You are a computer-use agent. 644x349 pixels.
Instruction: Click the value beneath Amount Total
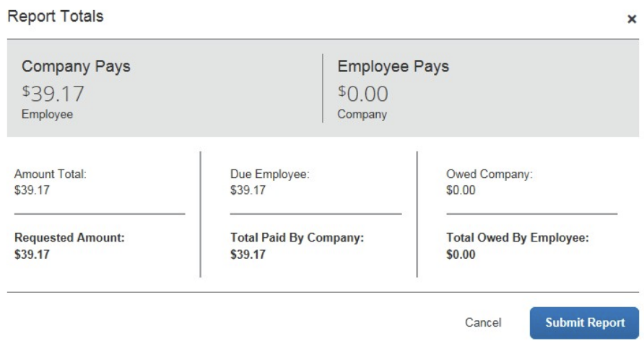[32, 190]
